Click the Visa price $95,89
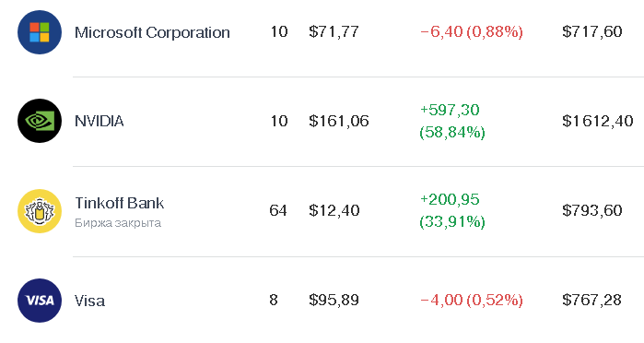 334,300
